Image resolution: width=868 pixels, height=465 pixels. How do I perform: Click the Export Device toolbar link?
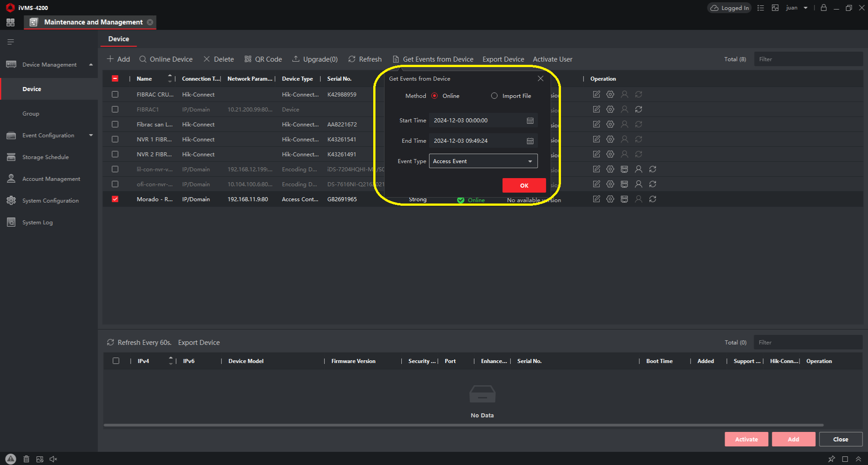point(503,59)
